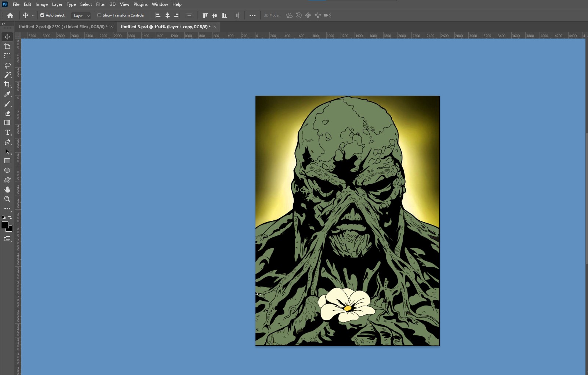Distribute vertically
This screenshot has width=588, height=375.
click(189, 15)
